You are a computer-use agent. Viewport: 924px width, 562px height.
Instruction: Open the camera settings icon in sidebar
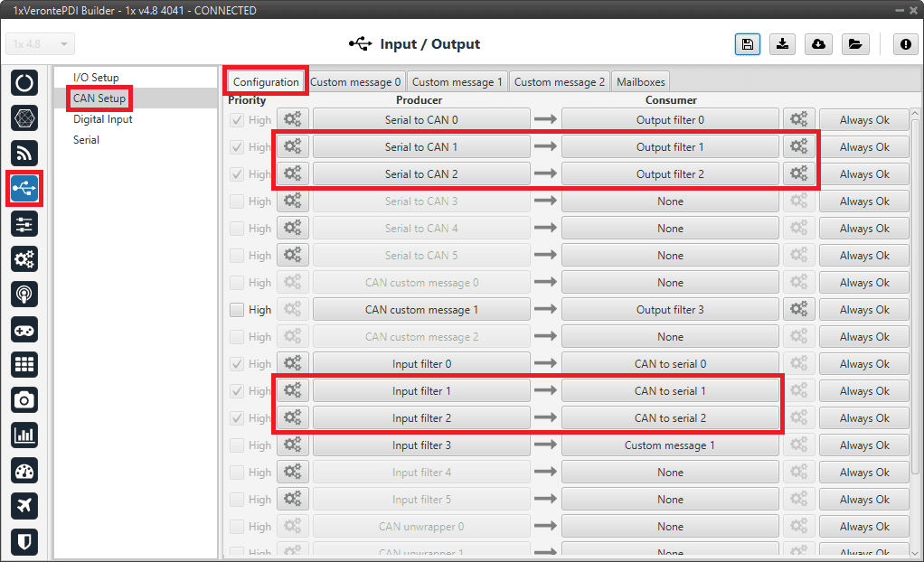[24, 399]
